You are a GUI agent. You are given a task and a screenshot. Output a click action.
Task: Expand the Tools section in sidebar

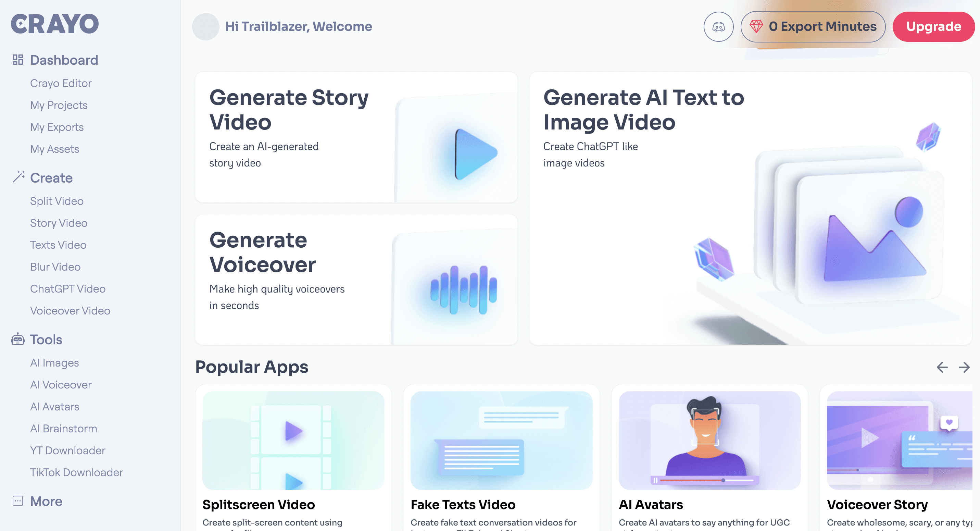46,339
